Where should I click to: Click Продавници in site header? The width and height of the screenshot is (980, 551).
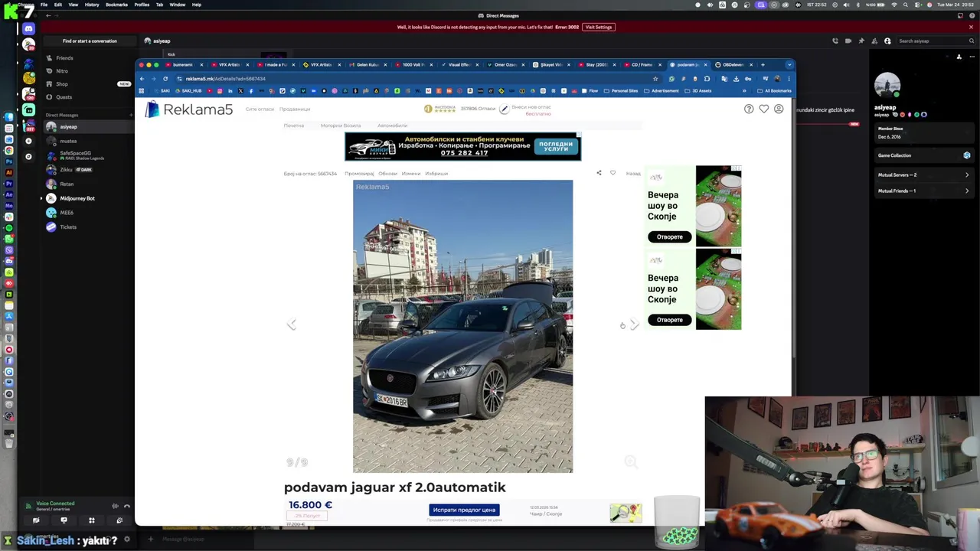pyautogui.click(x=295, y=109)
